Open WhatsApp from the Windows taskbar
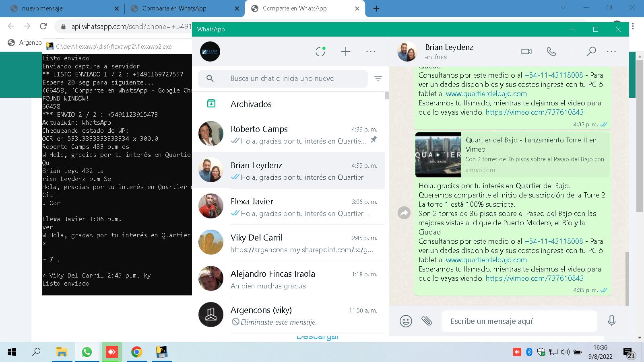Image resolution: width=644 pixels, height=362 pixels. pyautogui.click(x=87, y=352)
